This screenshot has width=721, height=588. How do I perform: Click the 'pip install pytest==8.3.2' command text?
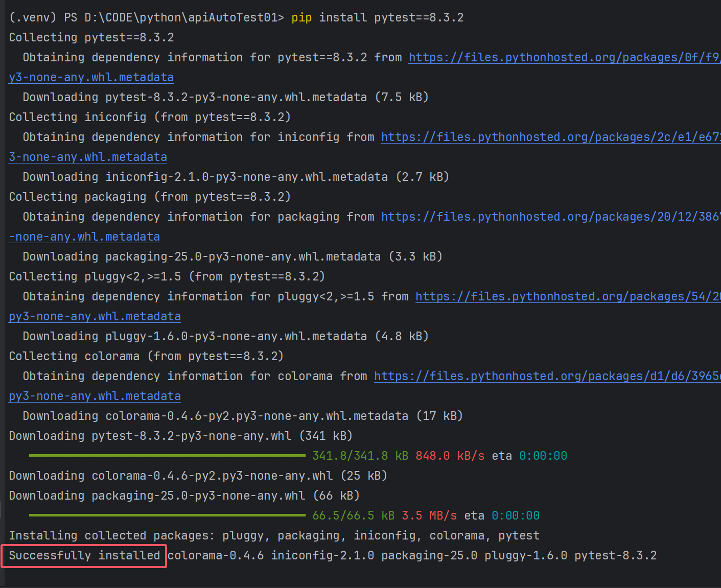point(378,17)
